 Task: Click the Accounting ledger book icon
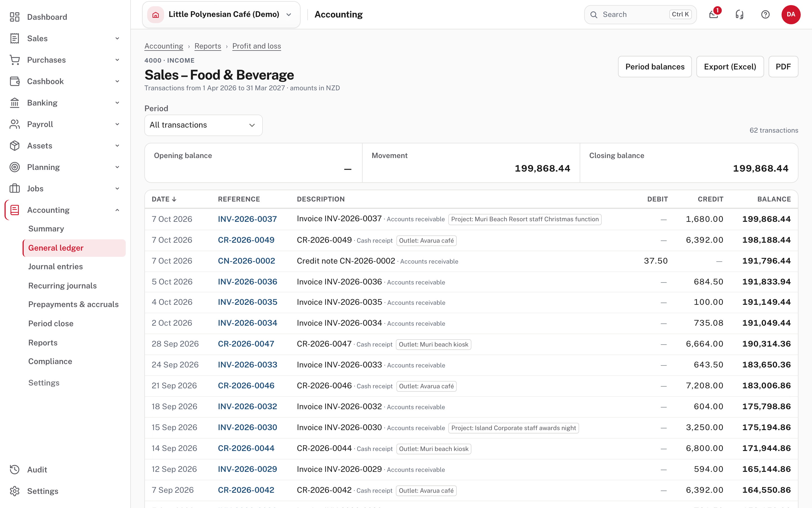point(14,210)
